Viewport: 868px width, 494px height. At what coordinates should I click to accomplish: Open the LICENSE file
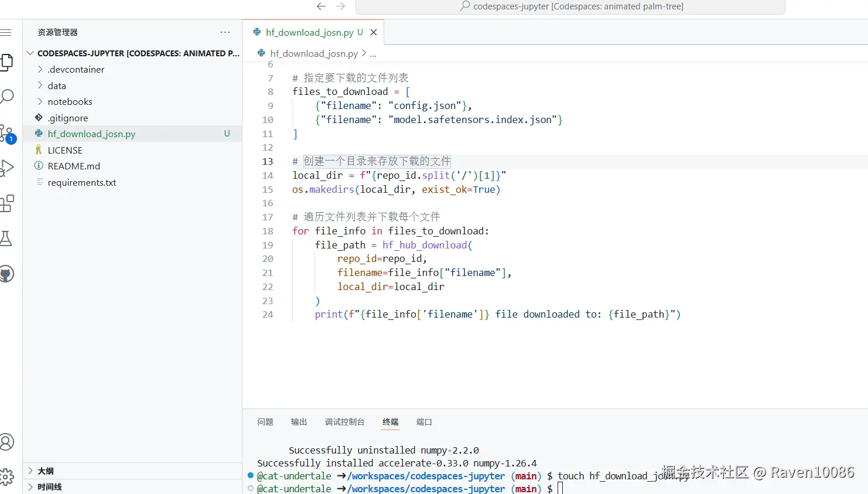click(134, 150)
